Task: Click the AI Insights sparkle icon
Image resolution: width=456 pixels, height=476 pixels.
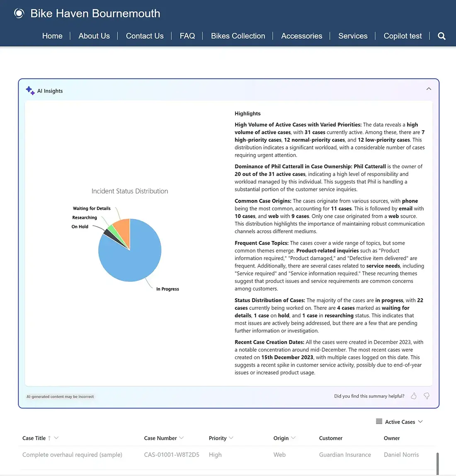Action: click(30, 91)
